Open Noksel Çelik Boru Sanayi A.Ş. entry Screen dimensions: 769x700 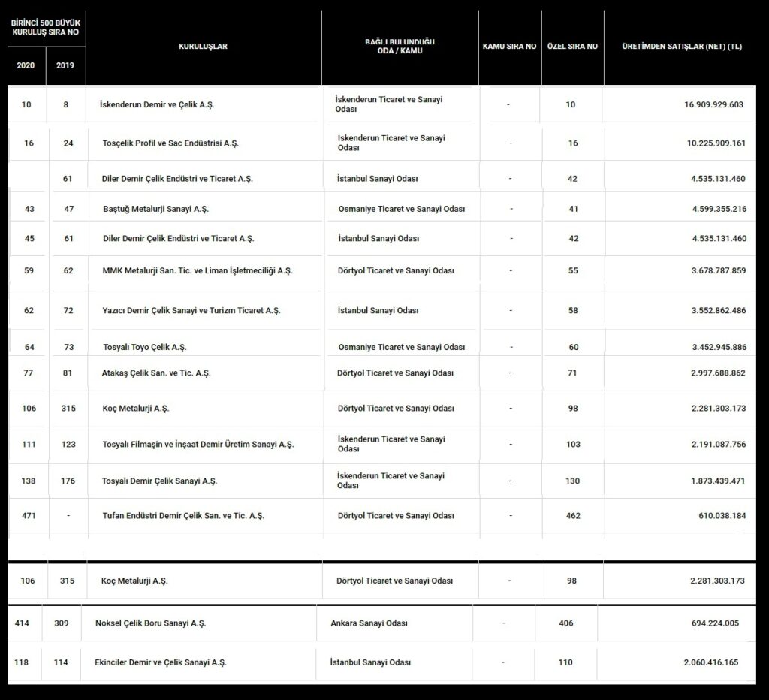coord(150,623)
